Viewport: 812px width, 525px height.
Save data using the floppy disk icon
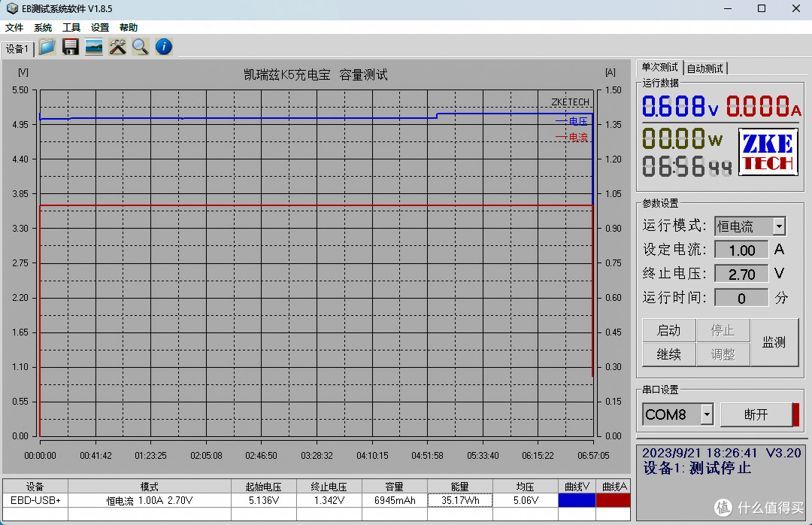71,47
